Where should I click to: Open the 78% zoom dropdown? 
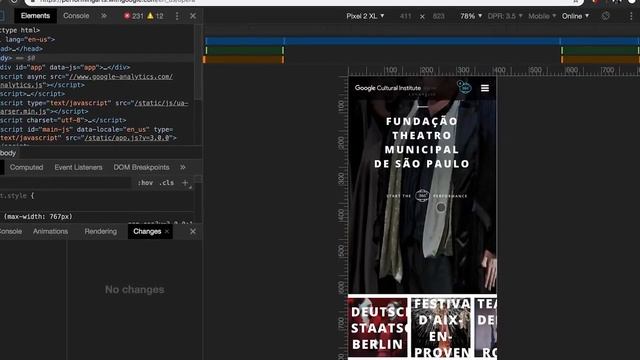click(x=471, y=16)
